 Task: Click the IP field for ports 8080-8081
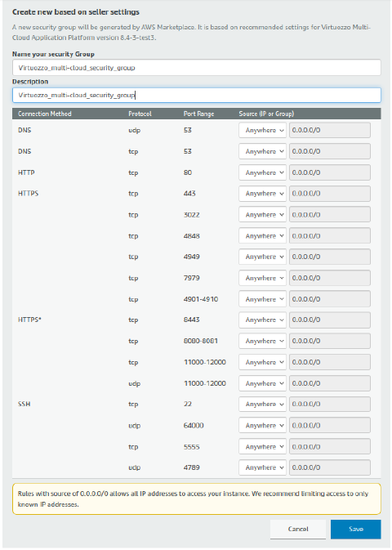click(330, 341)
